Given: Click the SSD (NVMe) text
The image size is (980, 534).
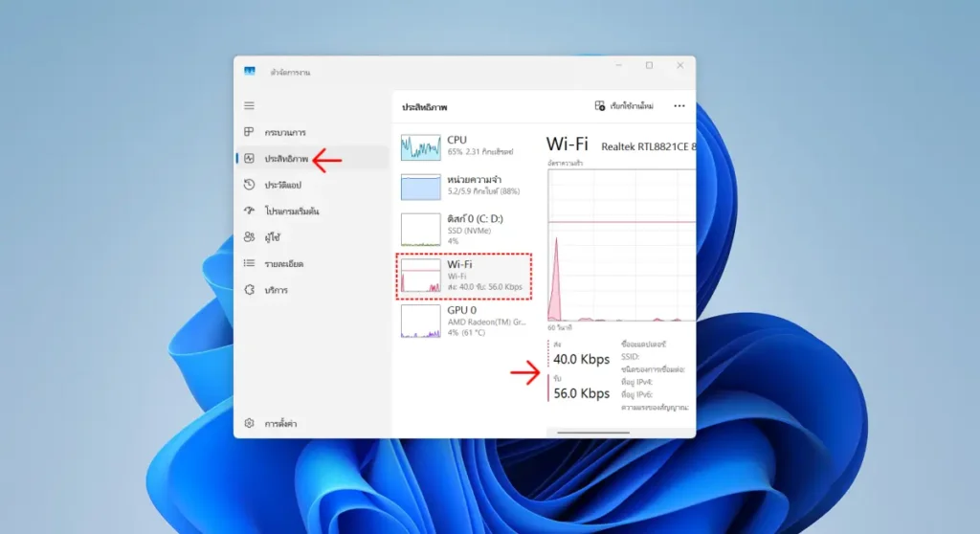Looking at the screenshot, I should [469, 231].
